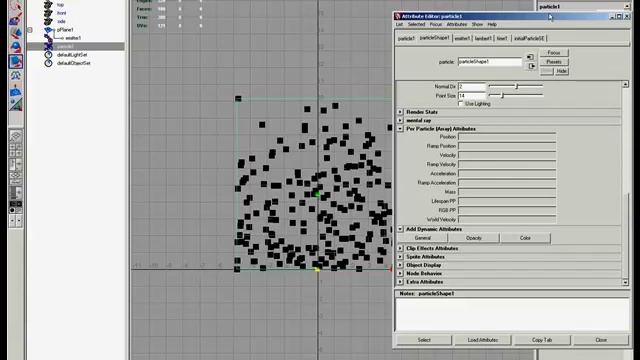Viewport: 640px width, 360px height.
Task: Click the side camera icon in outliner
Action: tap(48, 21)
